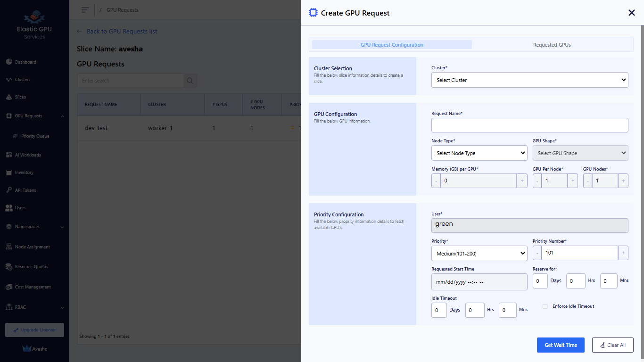Click the Upgrade License button
644x362 pixels.
pyautogui.click(x=34, y=330)
